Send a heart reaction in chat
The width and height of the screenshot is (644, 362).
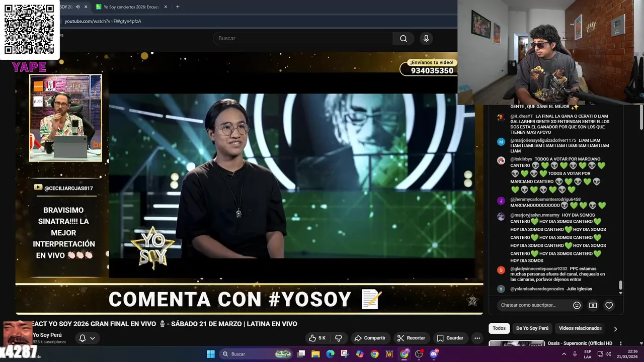point(609,305)
